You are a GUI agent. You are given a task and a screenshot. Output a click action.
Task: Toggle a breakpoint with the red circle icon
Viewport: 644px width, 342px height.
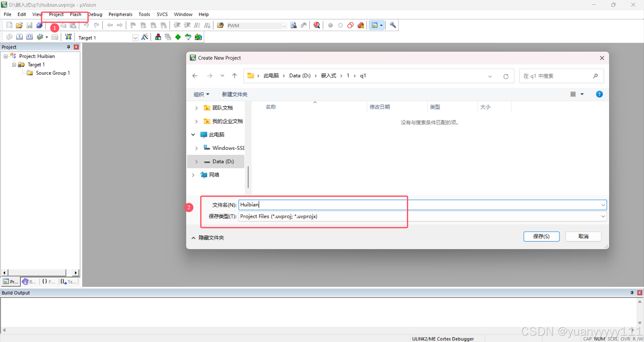[x=330, y=25]
